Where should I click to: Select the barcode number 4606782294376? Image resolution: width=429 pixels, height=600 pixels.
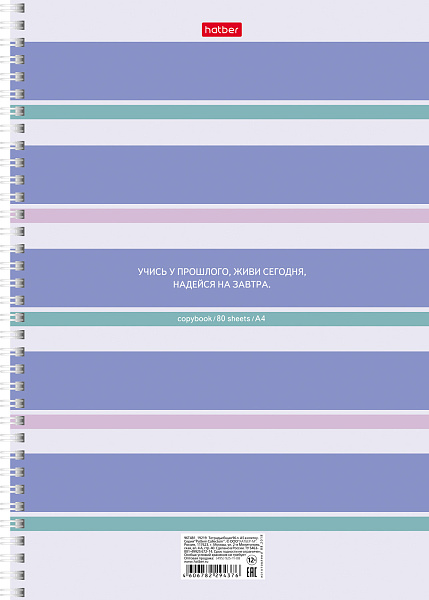point(211,576)
